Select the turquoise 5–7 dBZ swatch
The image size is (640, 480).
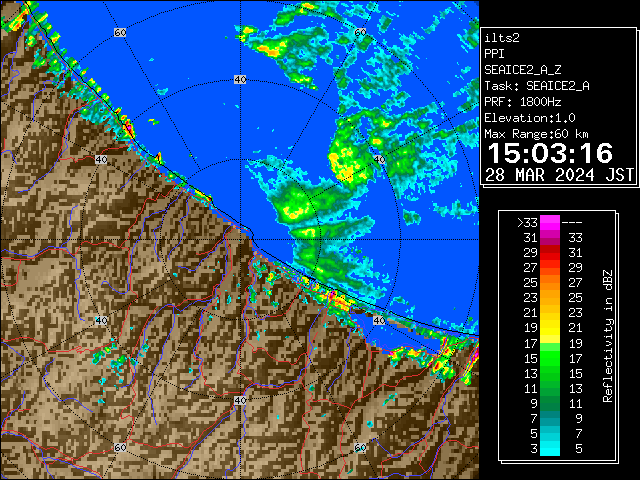pos(550,434)
